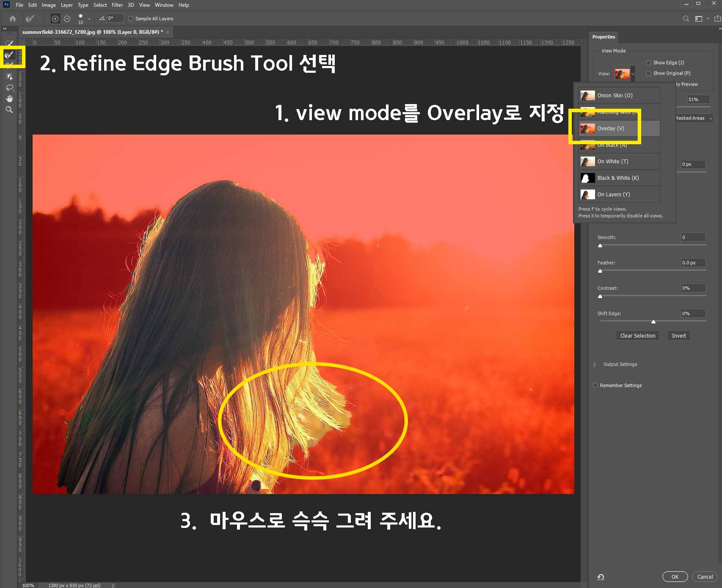Select the Zoom tool
Image resolution: width=722 pixels, height=588 pixels.
click(9, 110)
